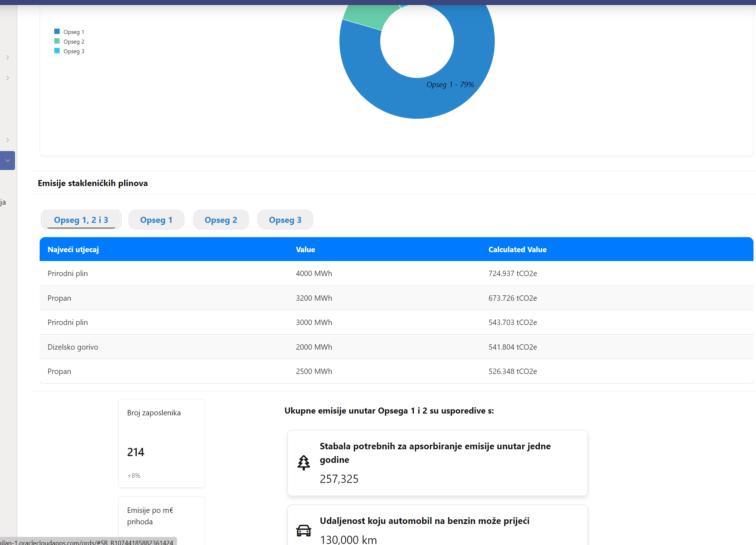756x545 pixels.
Task: Click the Opseg 1 blue legend swatch
Action: pyautogui.click(x=57, y=31)
